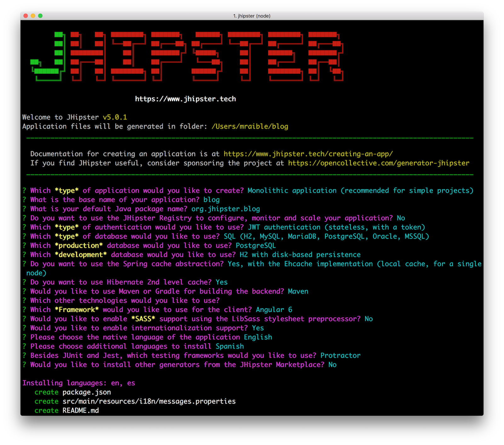Click the red close window button

pos(26,16)
